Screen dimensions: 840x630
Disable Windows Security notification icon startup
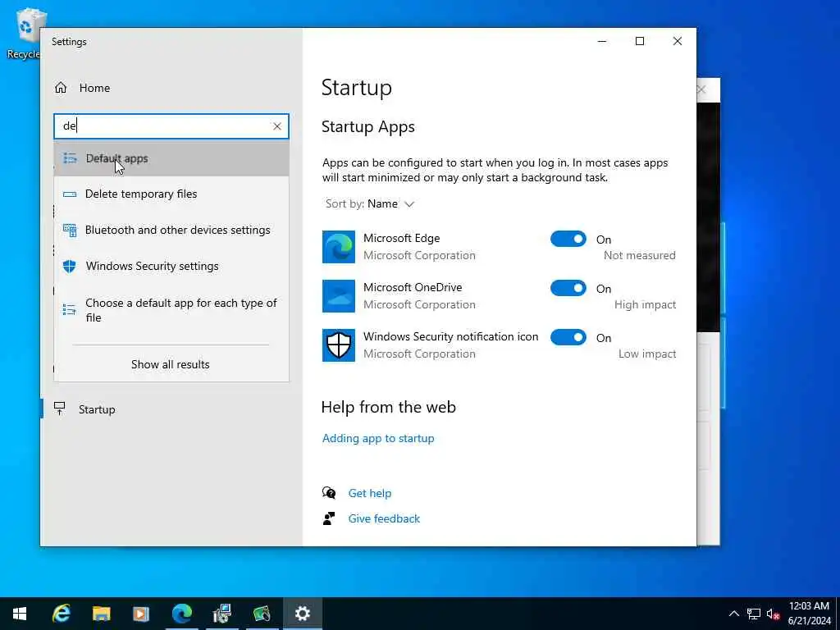pos(568,337)
